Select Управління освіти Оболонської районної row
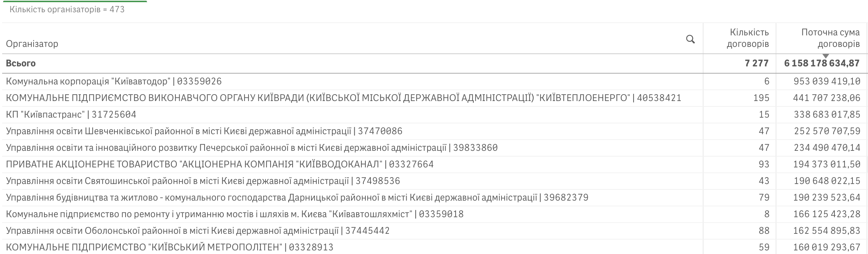Screen dimensions: 868x254 [x=198, y=231]
